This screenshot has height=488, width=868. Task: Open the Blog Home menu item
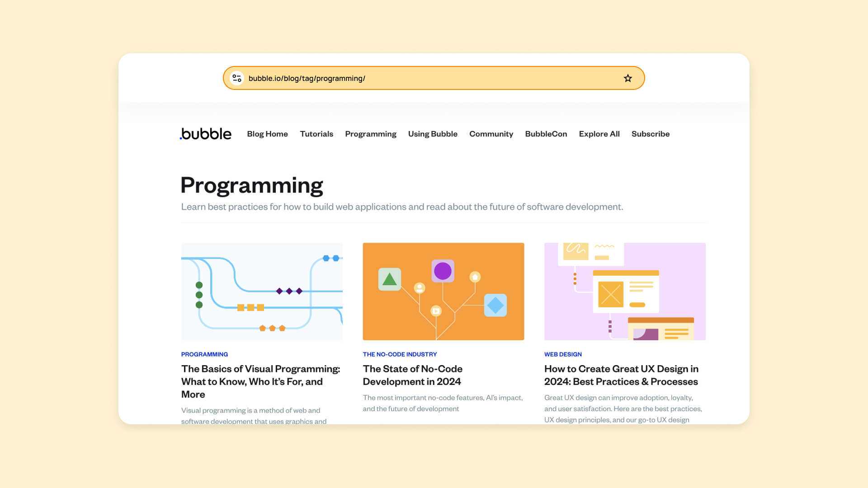pyautogui.click(x=267, y=134)
